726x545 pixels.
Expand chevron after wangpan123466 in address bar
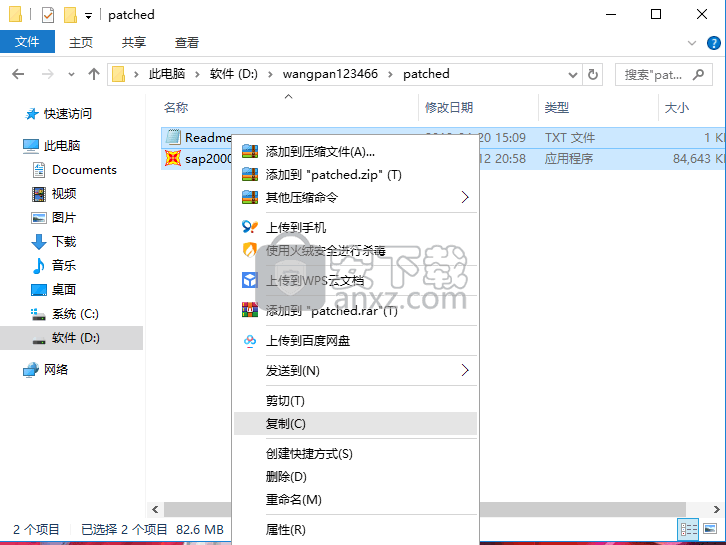tap(390, 74)
